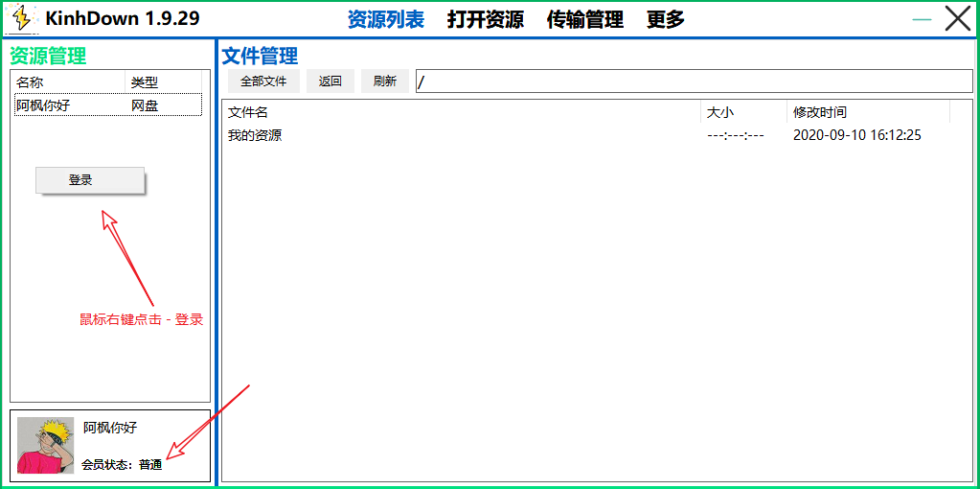This screenshot has height=489, width=980.
Task: Click the 全部文件 button
Action: point(263,81)
